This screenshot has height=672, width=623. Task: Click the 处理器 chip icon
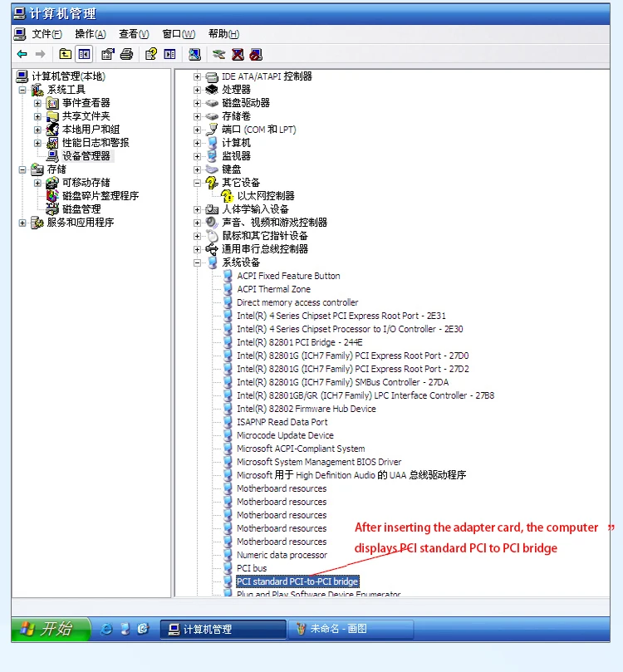[x=212, y=89]
